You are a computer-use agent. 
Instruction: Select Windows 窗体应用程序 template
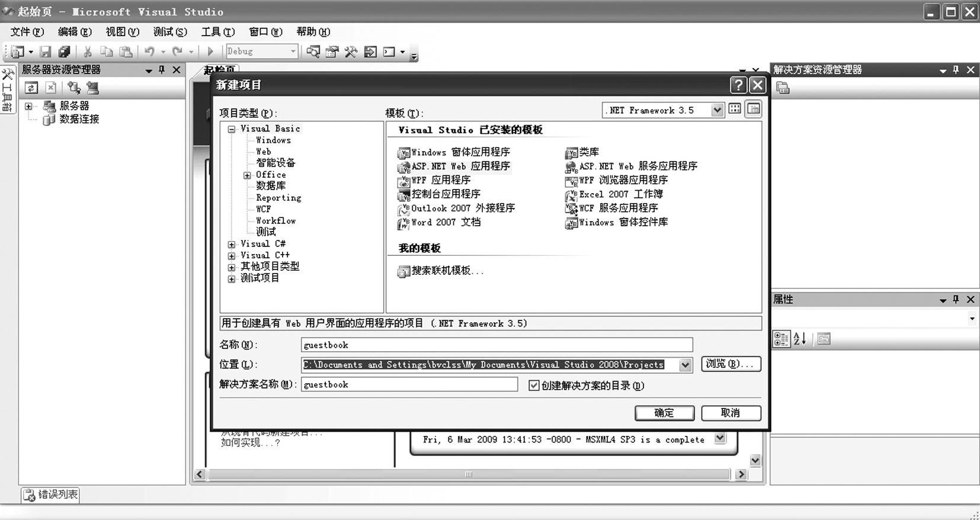(454, 152)
